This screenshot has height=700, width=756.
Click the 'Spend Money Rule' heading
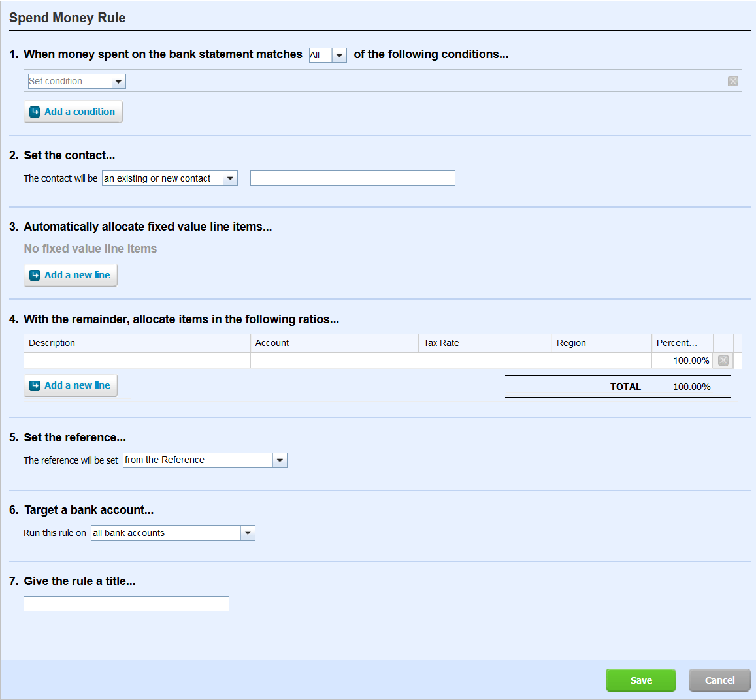pyautogui.click(x=67, y=18)
